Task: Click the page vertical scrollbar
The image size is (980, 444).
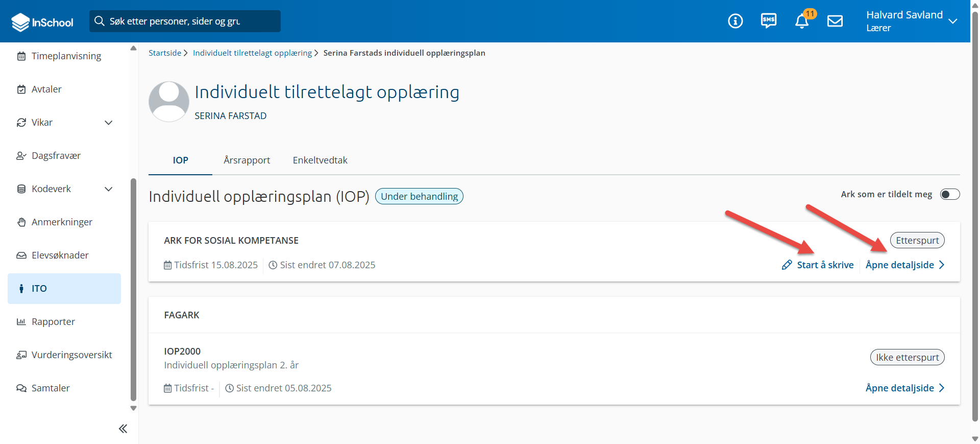Action: [975, 216]
